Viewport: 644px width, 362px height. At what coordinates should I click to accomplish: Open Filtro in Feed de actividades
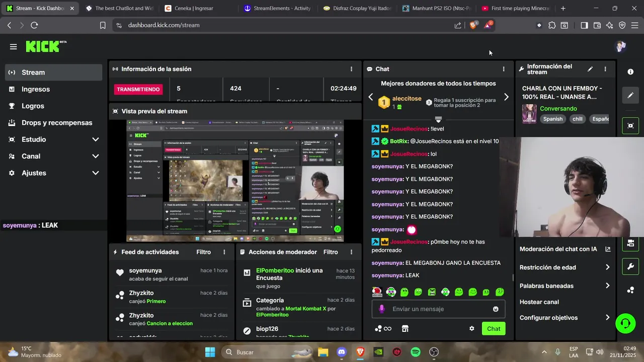[203, 252]
